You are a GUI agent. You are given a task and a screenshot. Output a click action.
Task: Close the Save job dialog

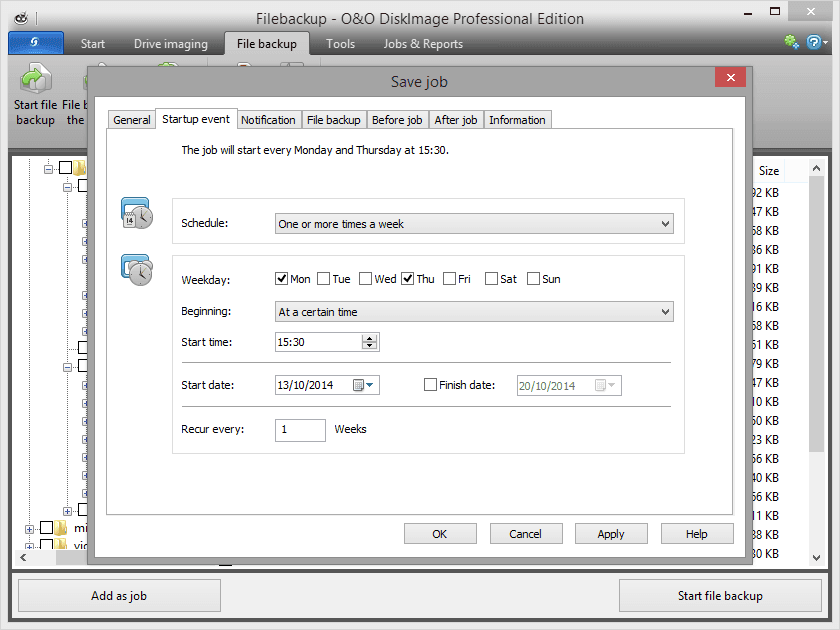pos(730,78)
